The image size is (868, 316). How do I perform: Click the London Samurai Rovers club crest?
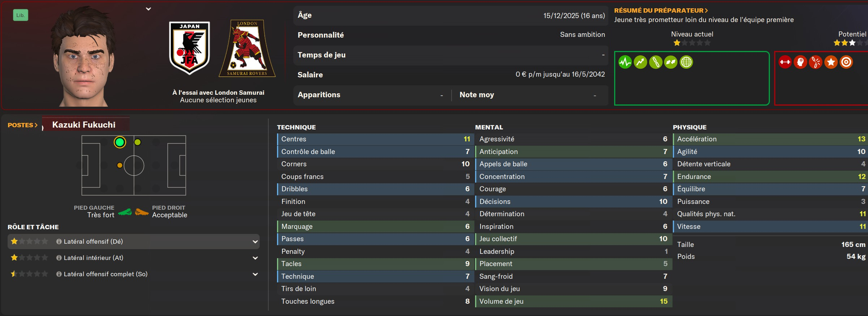(247, 48)
